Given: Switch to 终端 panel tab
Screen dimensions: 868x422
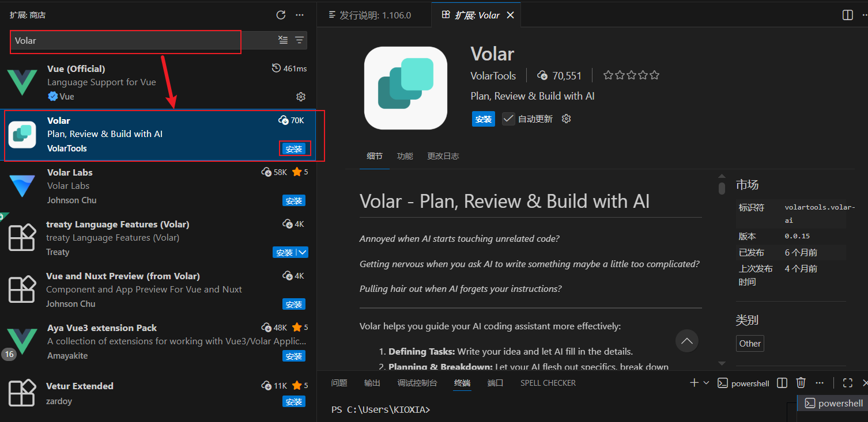Looking at the screenshot, I should coord(462,383).
